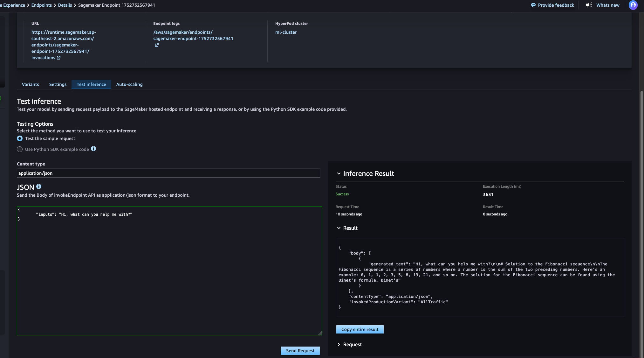The height and width of the screenshot is (358, 644).
Task: Expand the Request section
Action: point(339,344)
